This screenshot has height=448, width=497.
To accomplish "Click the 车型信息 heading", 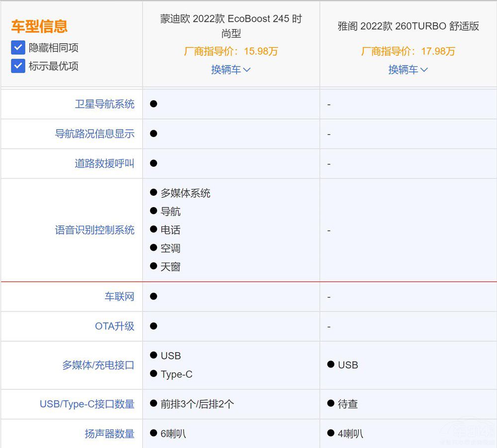I will (x=39, y=26).
